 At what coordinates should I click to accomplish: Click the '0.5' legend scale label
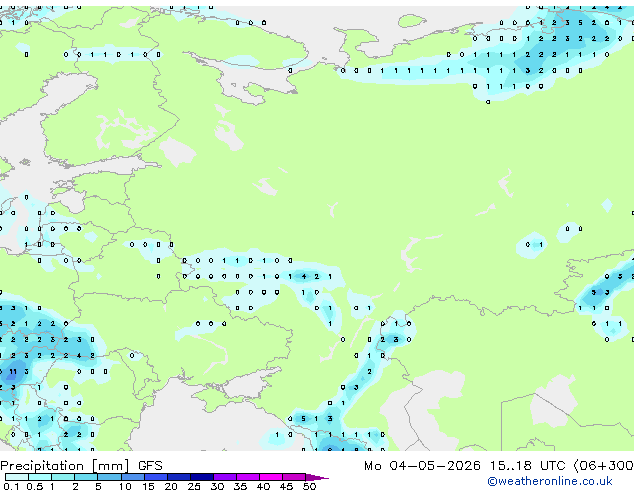[35, 486]
